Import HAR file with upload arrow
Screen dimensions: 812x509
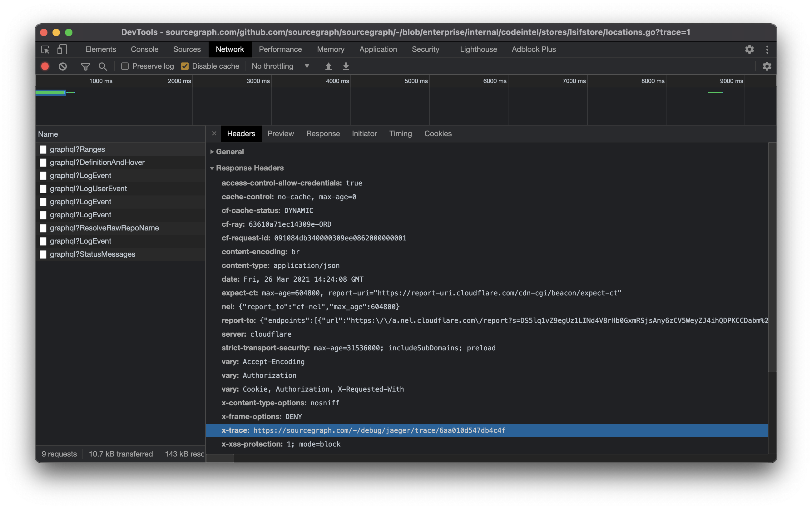(x=329, y=66)
